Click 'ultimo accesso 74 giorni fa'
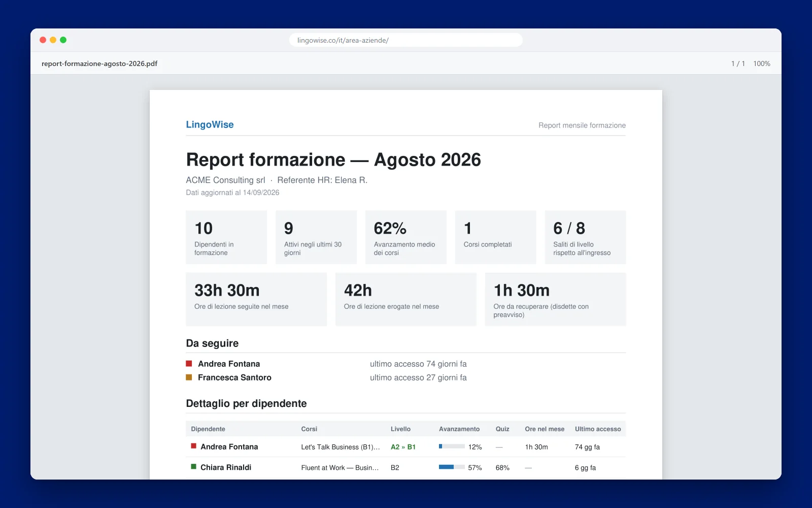The image size is (812, 508). tap(418, 364)
